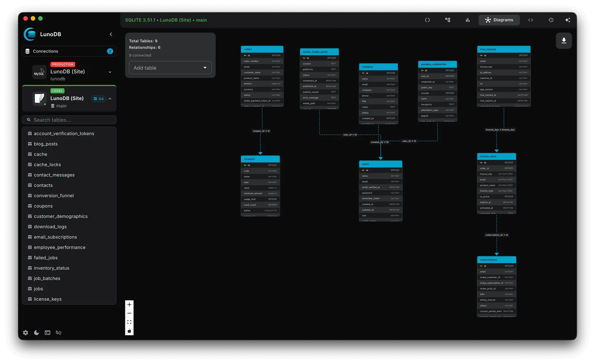
Task: Collapse the sidebar with left chevron
Action: [111, 34]
